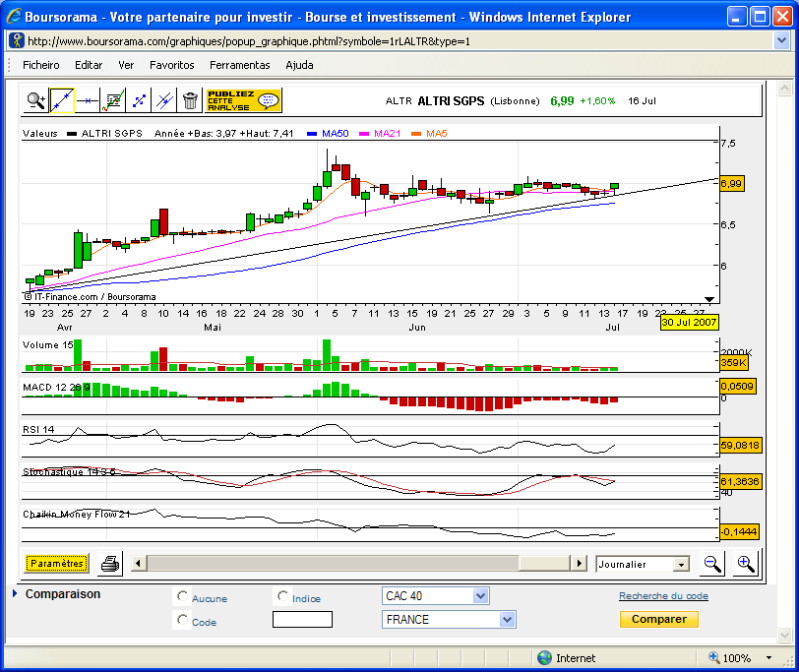This screenshot has height=672, width=799.
Task: Select the Indice comparison radio button
Action: [282, 595]
